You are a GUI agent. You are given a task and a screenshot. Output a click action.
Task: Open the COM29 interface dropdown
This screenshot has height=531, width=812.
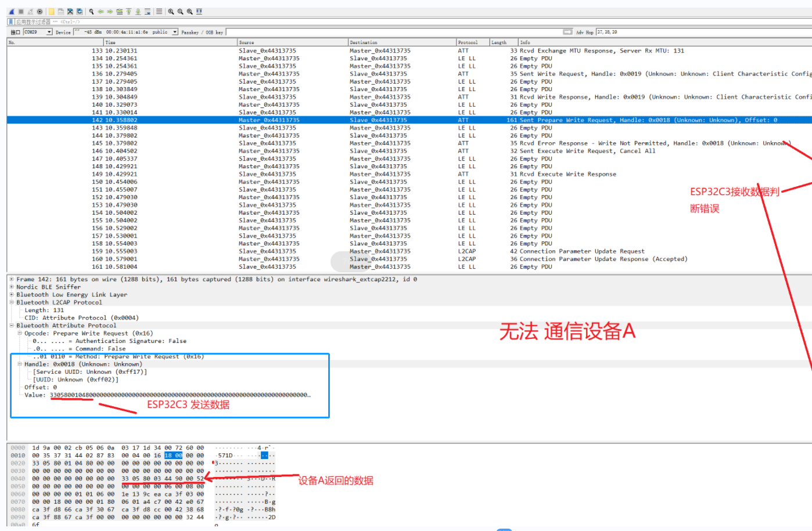coord(49,32)
